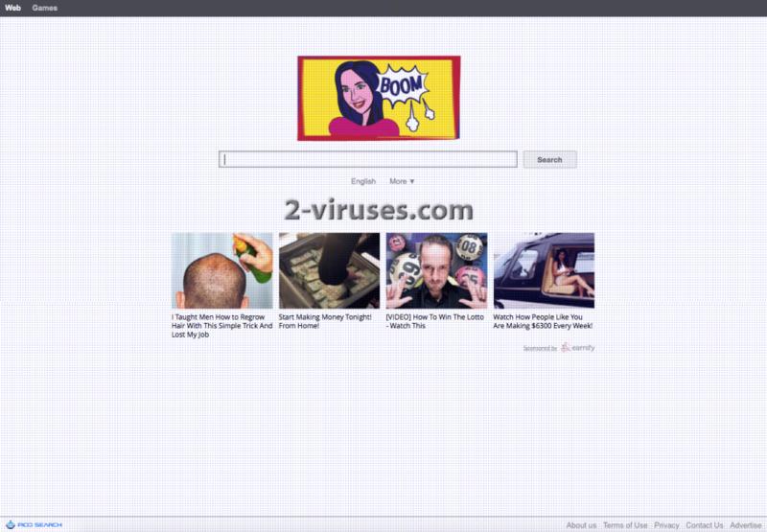Focus the search text box
This screenshot has width=767, height=532.
tap(368, 159)
